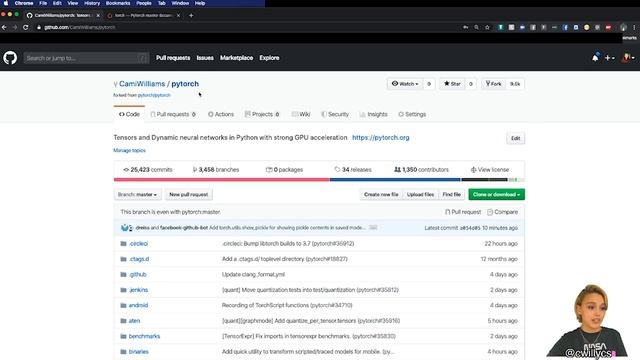Click Find file

click(452, 195)
